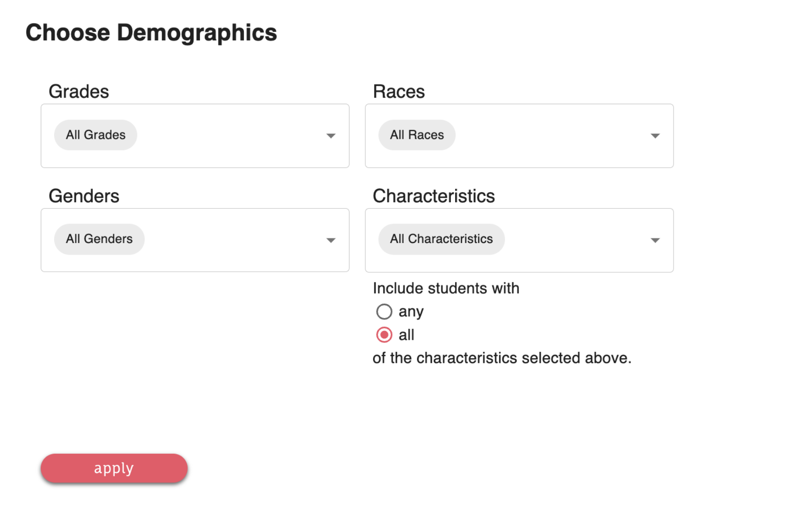Click the Races field label
Viewport: 812px width, 525px height.
(x=399, y=91)
